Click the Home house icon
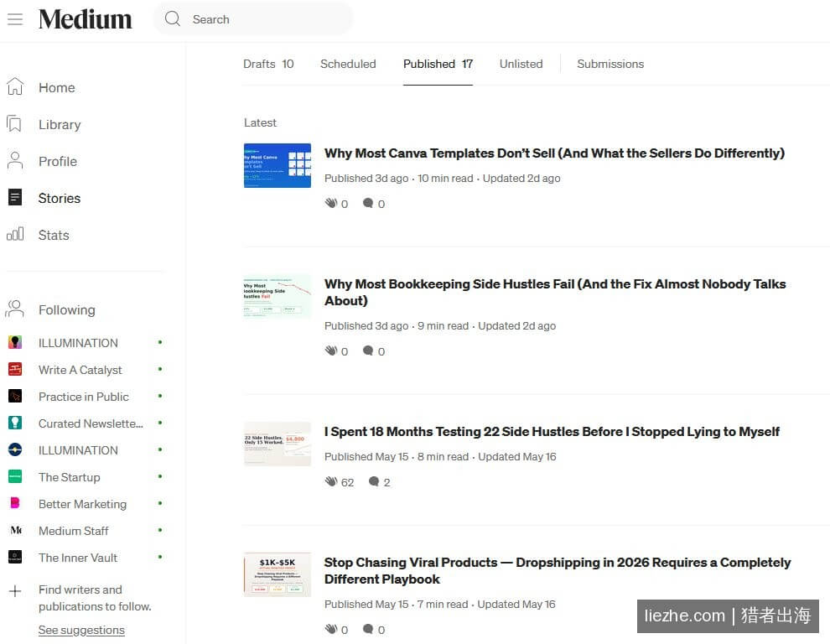 (x=15, y=86)
